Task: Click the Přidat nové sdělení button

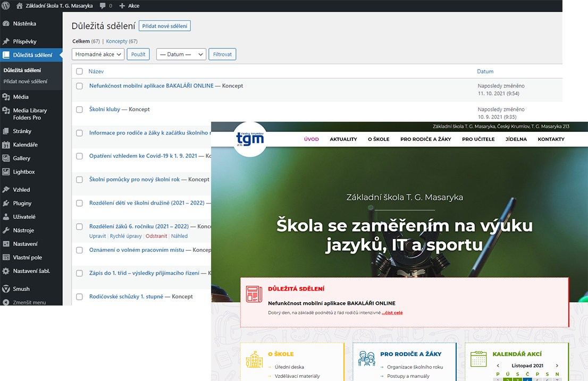Action: pos(164,26)
